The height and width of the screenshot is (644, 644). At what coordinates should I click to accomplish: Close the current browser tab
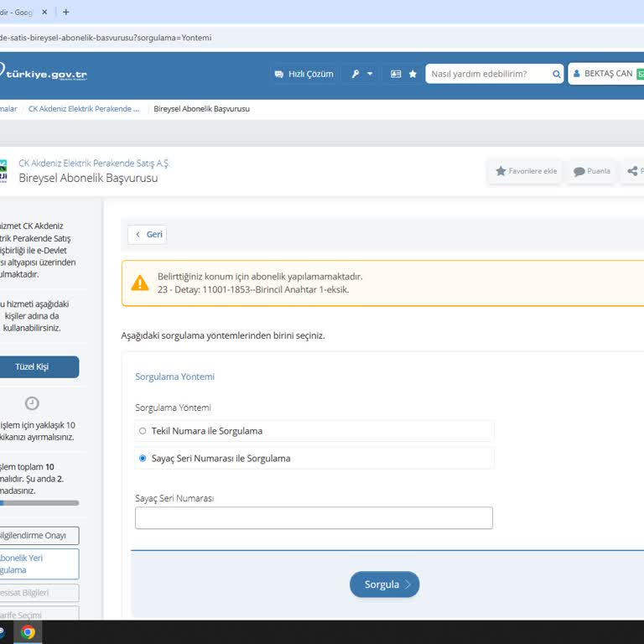44,13
